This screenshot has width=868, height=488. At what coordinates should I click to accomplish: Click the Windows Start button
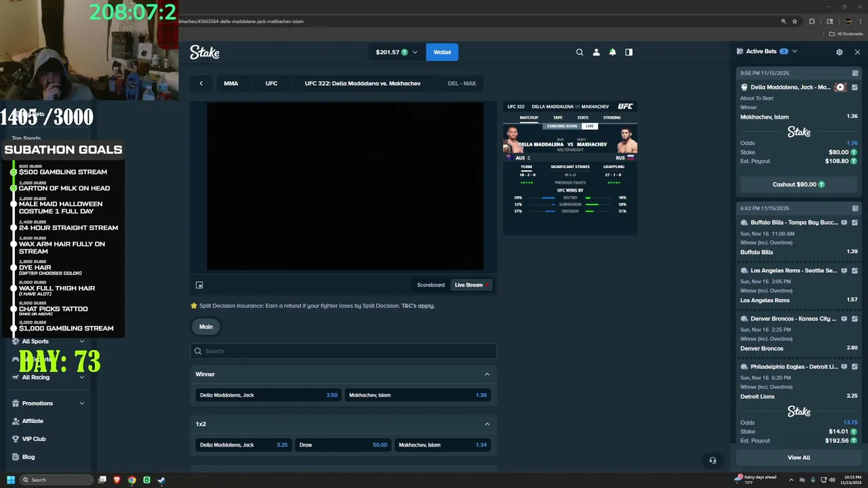(11, 480)
